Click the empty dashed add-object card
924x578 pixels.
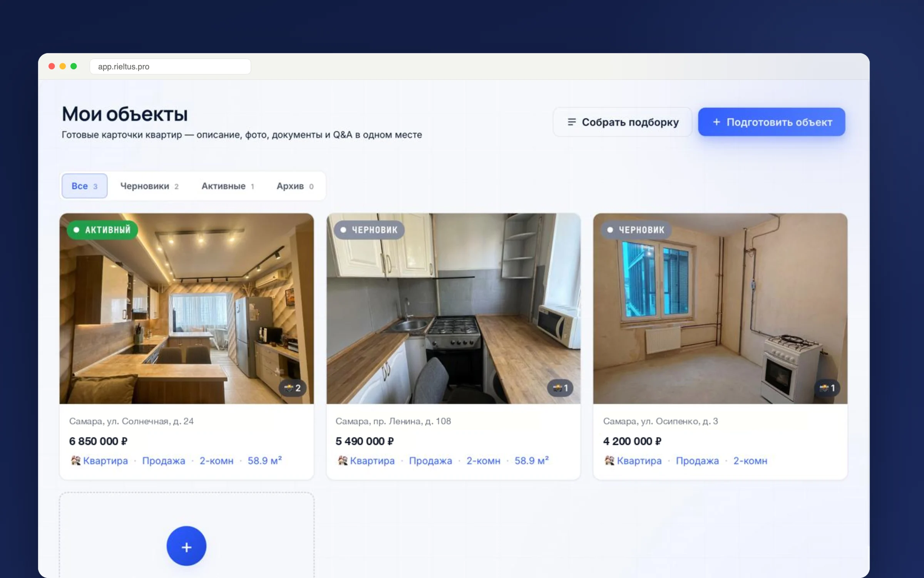click(187, 535)
